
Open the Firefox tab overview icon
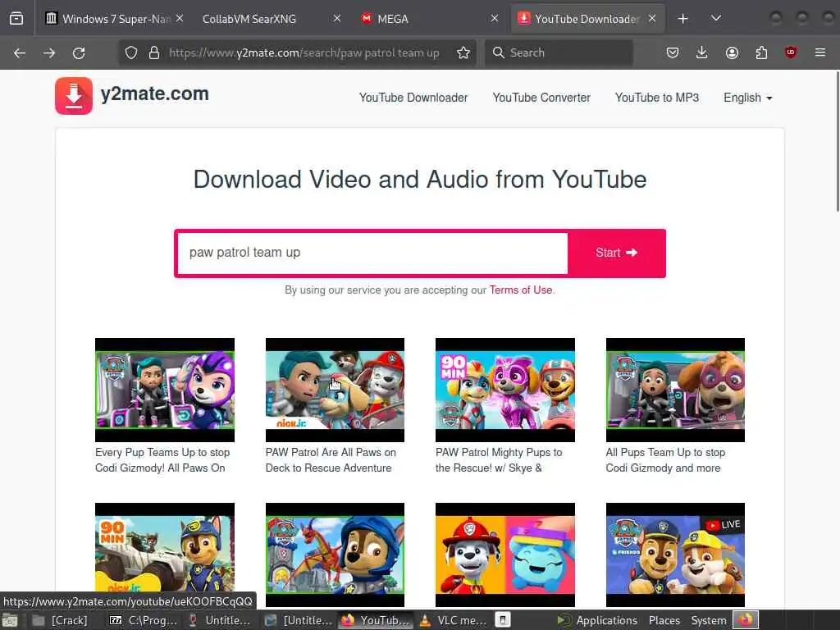16,19
